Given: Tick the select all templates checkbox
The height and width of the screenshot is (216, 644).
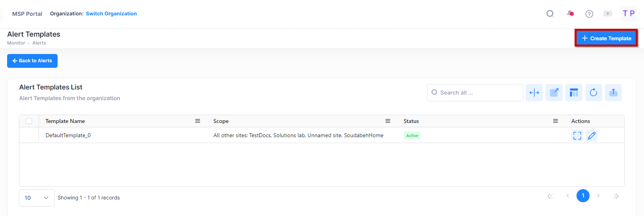Looking at the screenshot, I should (29, 121).
